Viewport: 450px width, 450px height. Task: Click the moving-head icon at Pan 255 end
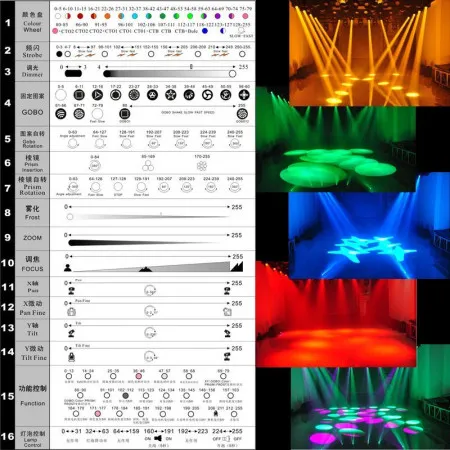227,291
